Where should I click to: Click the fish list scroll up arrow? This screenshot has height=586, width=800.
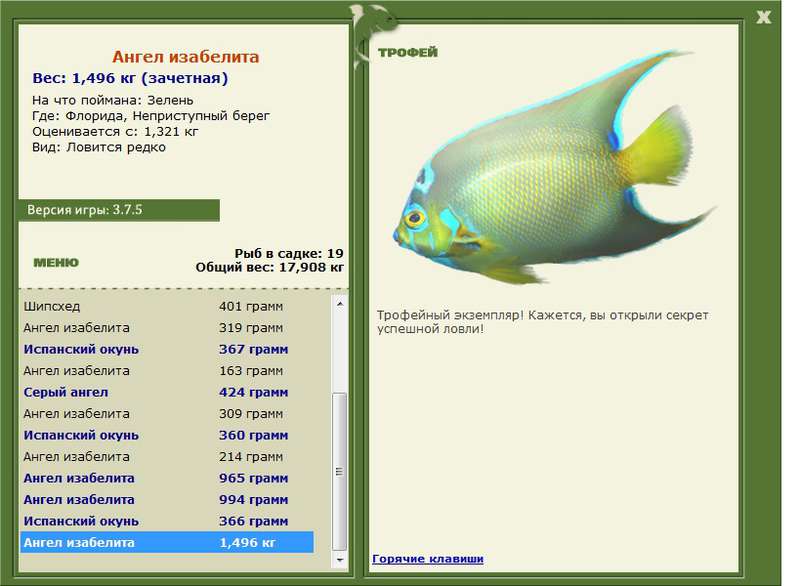point(340,304)
